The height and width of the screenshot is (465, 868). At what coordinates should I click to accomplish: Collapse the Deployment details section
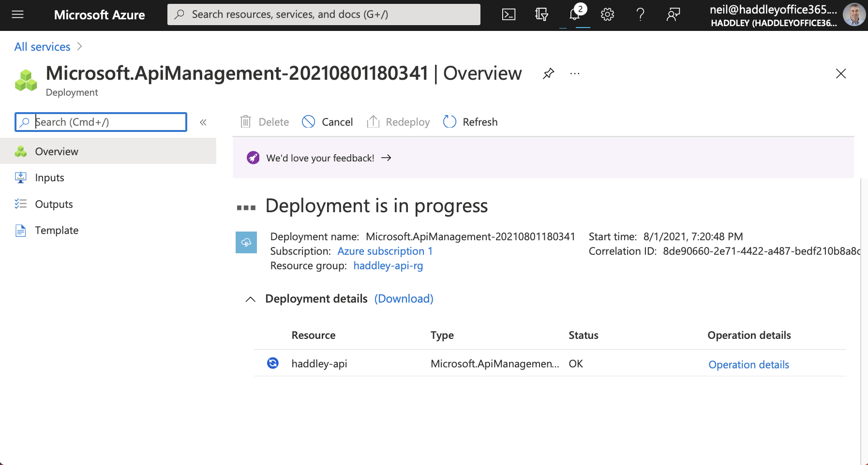(x=251, y=299)
